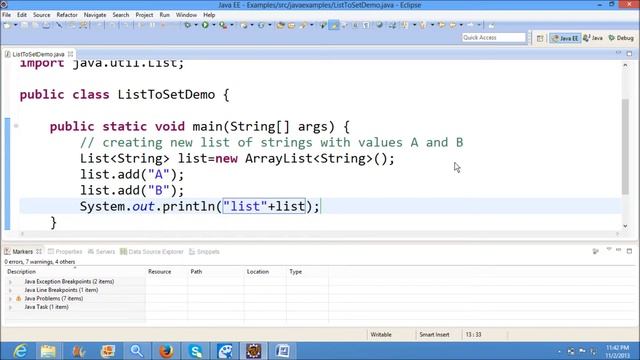
Task: Open the Project menu
Action: point(144,15)
